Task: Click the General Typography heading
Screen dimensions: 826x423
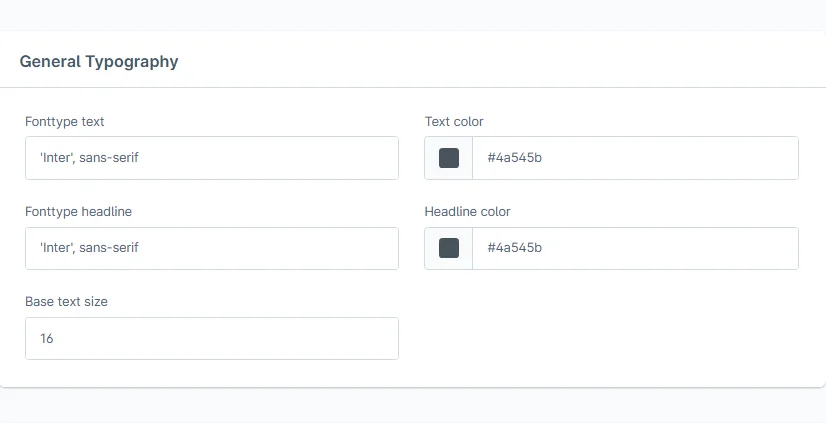Action: pyautogui.click(x=99, y=61)
